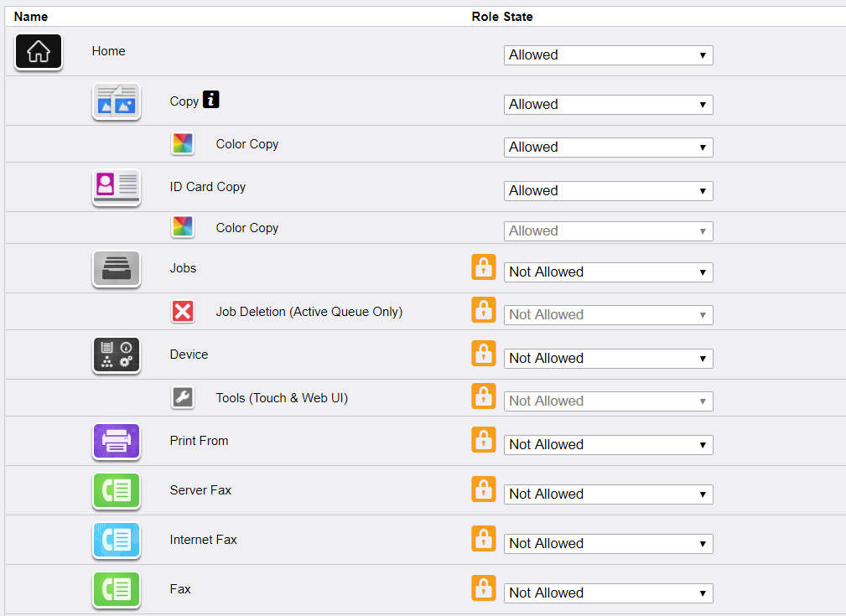
Task: Click the Home icon
Action: point(39,52)
